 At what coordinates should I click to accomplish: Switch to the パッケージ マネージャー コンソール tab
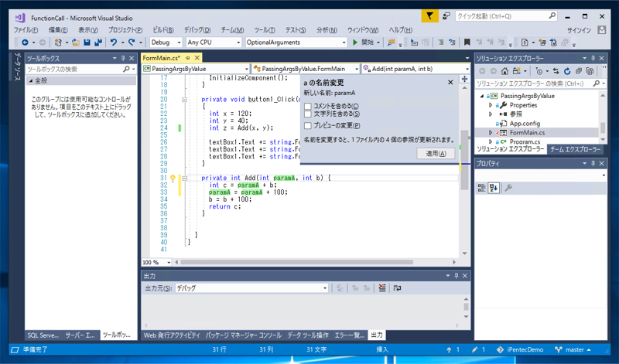coord(243,335)
